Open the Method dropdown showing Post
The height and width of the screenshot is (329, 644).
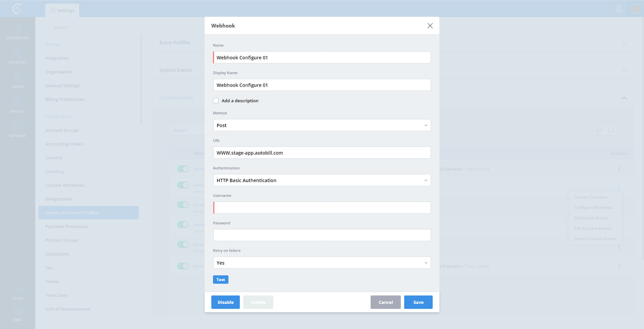pos(322,125)
